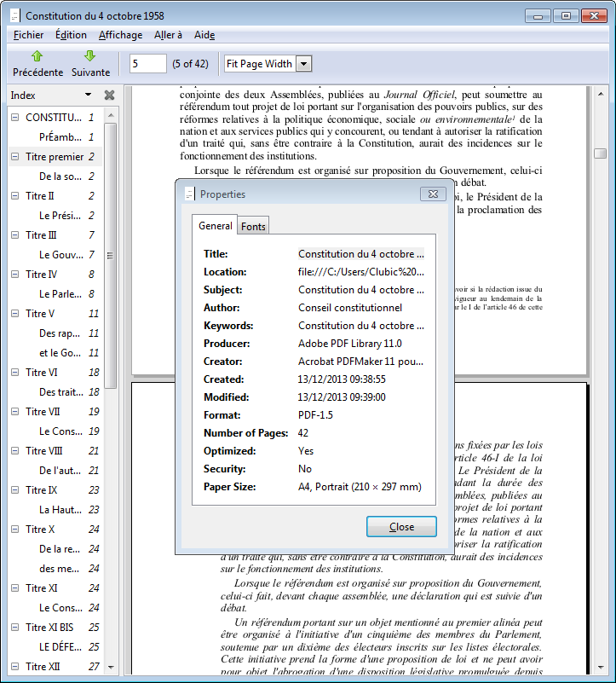The image size is (616, 683).
Task: Select 'Le Gouv...' index entry
Action: click(x=60, y=255)
